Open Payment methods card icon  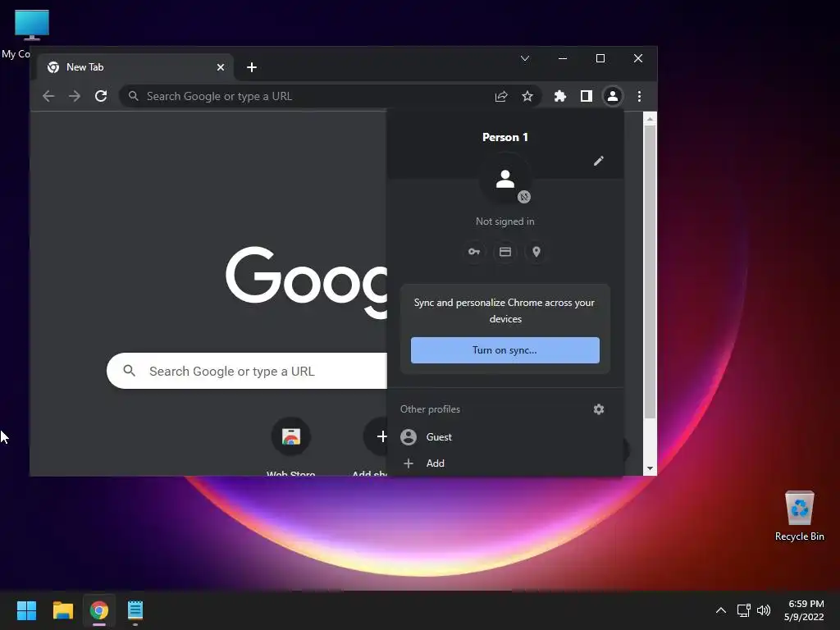click(505, 252)
